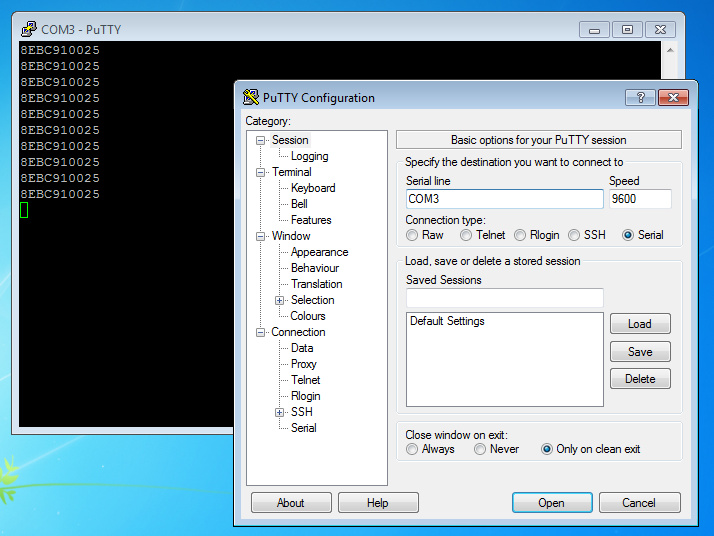714x536 pixels.
Task: Collapse the Session tree node
Action: tap(260, 140)
